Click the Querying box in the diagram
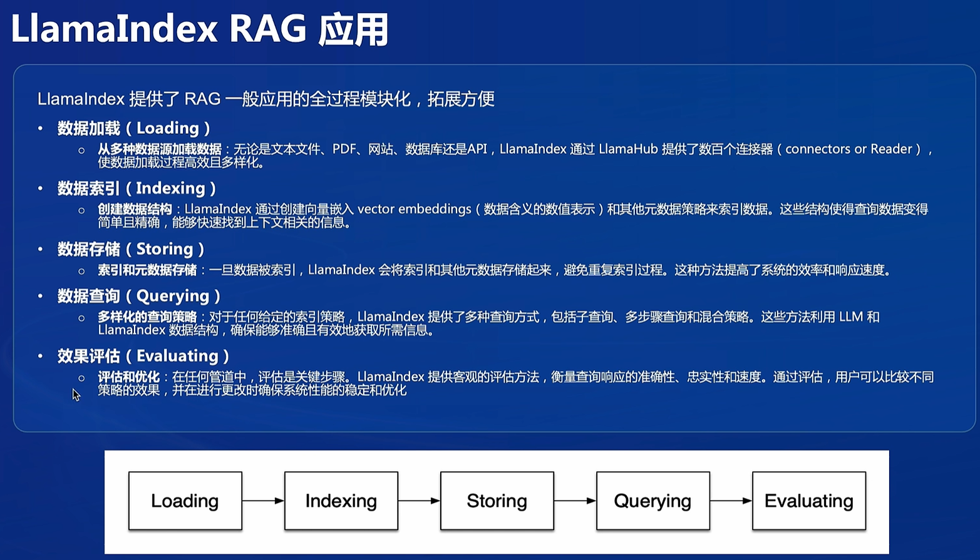Image resolution: width=980 pixels, height=560 pixels. click(652, 501)
